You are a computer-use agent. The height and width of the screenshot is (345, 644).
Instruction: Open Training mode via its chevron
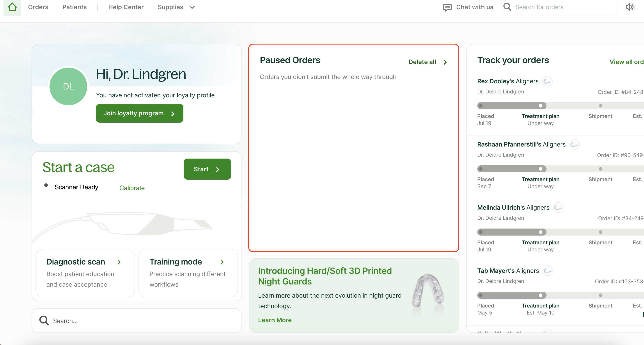(222, 262)
